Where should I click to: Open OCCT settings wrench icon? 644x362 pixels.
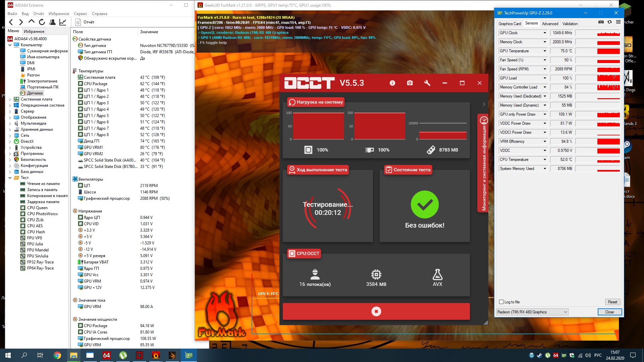coord(427,83)
